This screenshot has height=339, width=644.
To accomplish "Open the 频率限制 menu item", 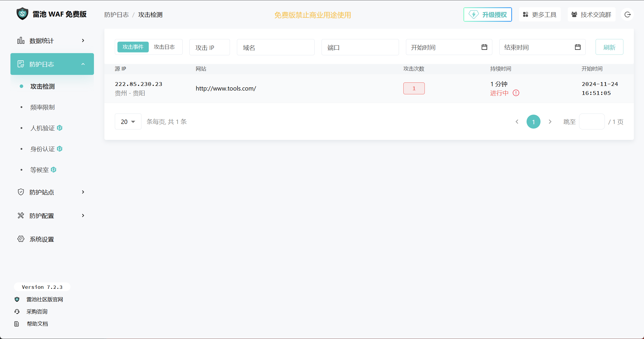I will point(42,107).
